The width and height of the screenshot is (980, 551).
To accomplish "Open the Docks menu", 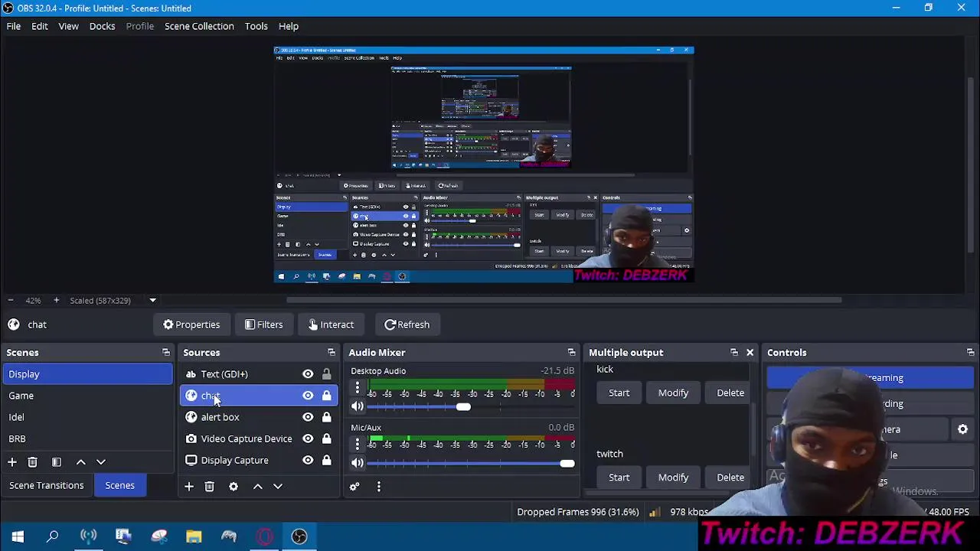I will 102,26.
